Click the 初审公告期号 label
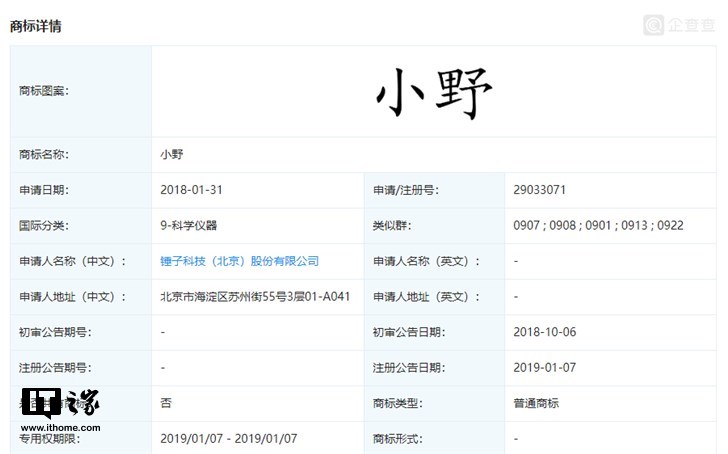 pyautogui.click(x=55, y=332)
